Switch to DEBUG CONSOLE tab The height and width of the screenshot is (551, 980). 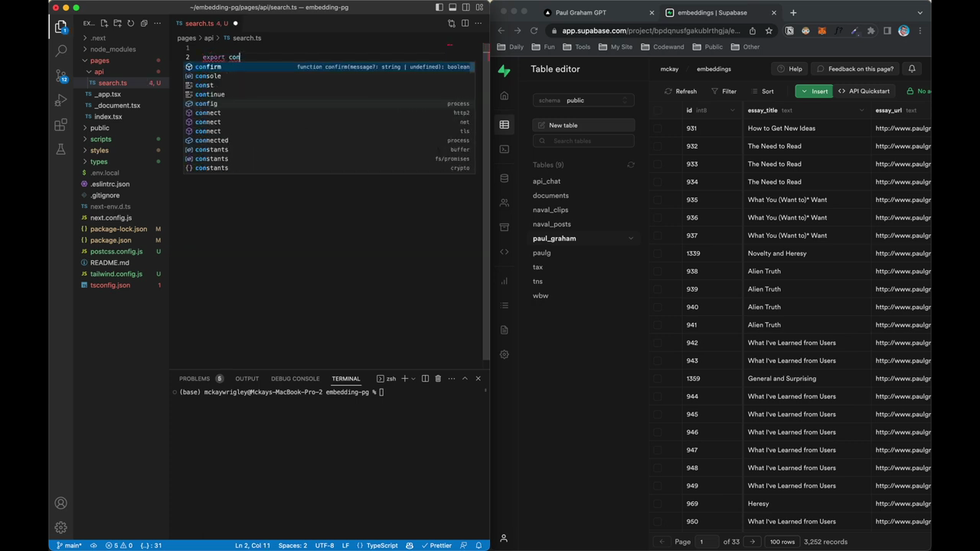295,378
